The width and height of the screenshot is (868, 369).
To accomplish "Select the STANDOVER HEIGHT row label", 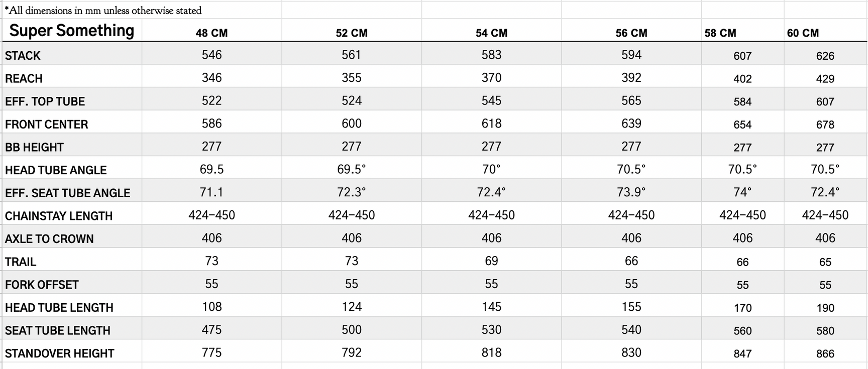I will (x=60, y=353).
